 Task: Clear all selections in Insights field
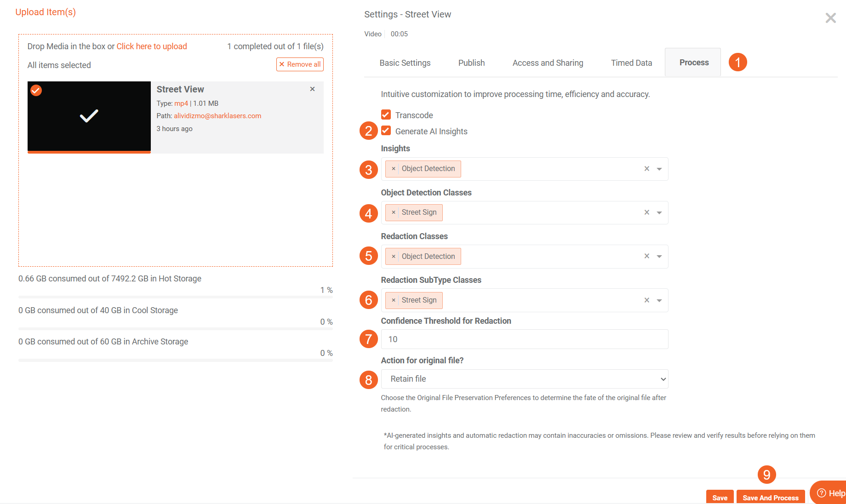click(x=646, y=169)
